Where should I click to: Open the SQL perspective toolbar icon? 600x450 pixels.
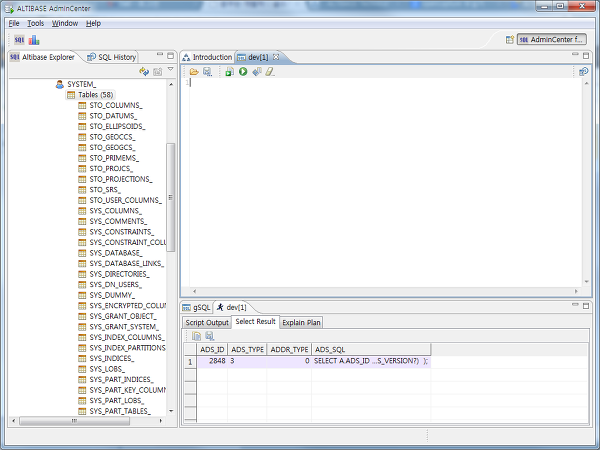click(x=19, y=40)
